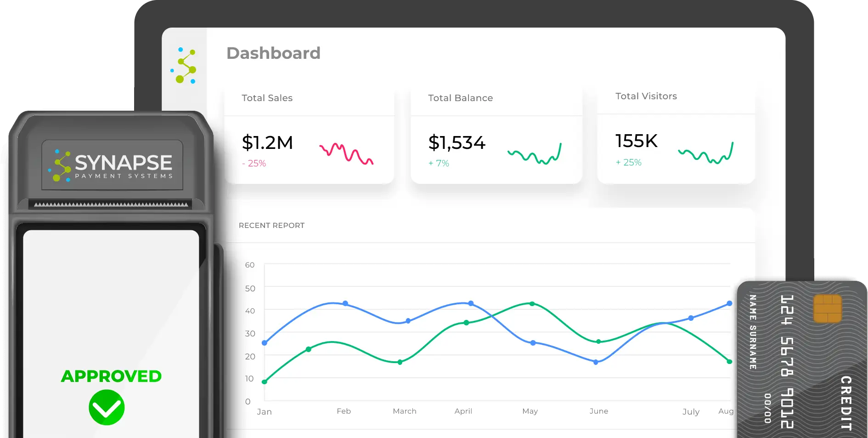Image resolution: width=868 pixels, height=438 pixels.
Task: Select the blue data point at Feb
Action: click(x=345, y=303)
